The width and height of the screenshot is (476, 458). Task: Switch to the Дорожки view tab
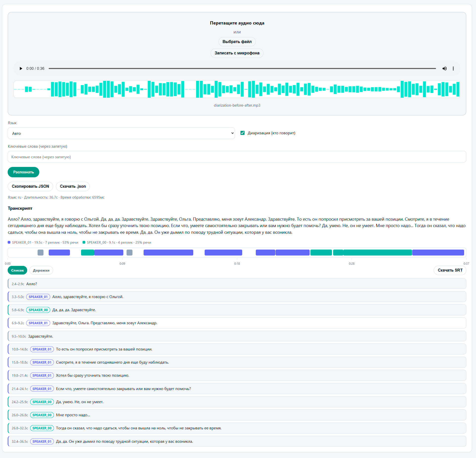(x=41, y=270)
